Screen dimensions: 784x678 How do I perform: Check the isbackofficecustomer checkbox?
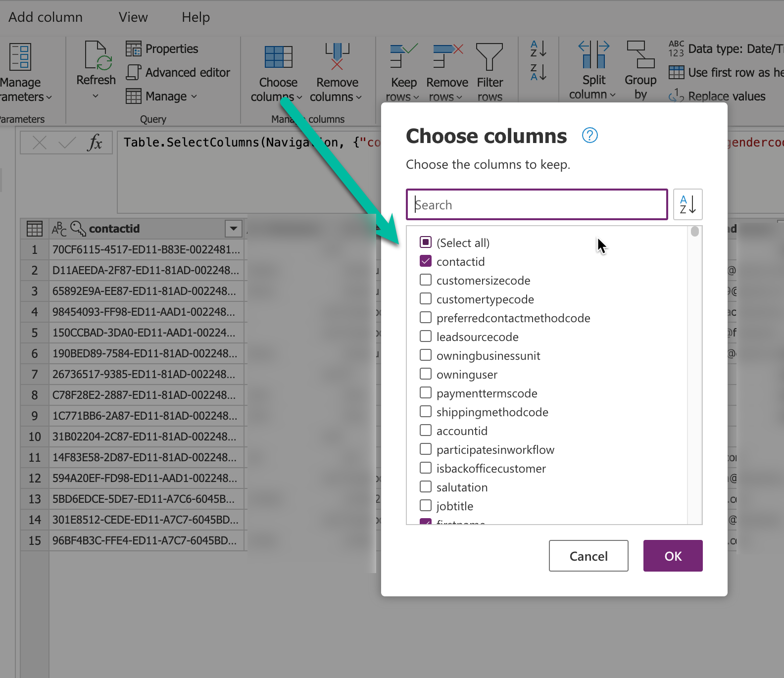(426, 468)
